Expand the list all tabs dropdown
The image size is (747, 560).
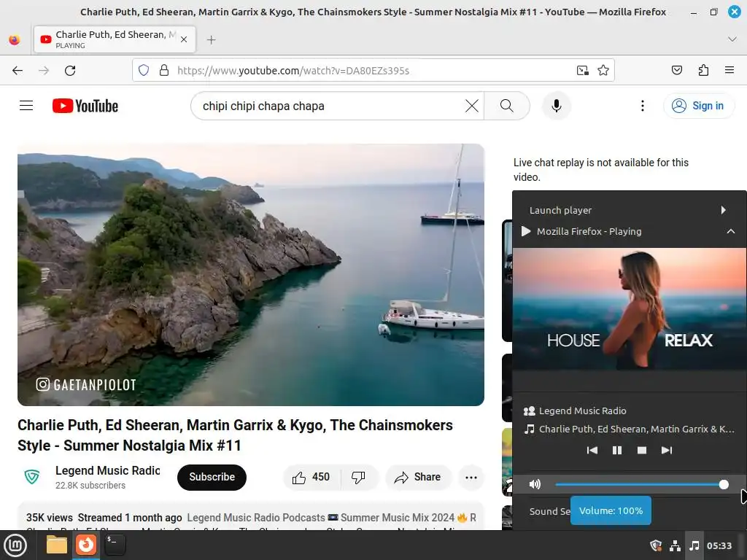pyautogui.click(x=732, y=39)
